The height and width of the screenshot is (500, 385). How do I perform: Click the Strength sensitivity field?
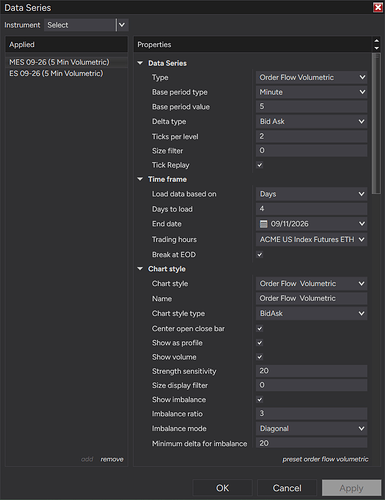pyautogui.click(x=311, y=371)
